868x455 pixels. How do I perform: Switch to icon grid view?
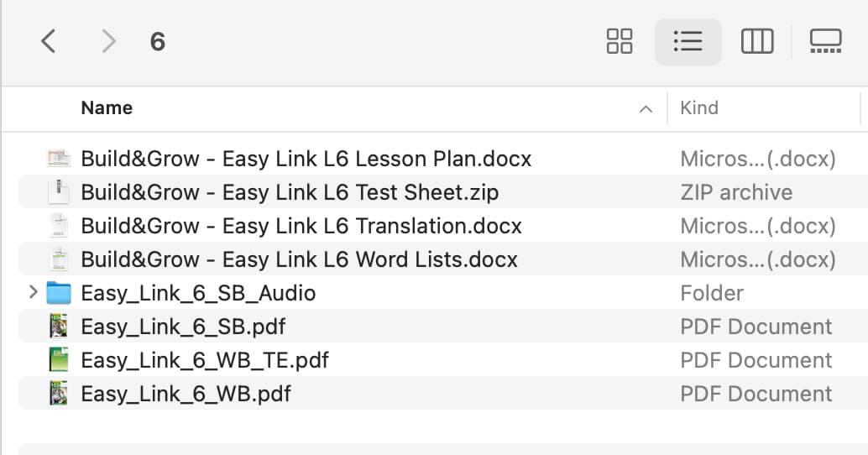(x=620, y=41)
